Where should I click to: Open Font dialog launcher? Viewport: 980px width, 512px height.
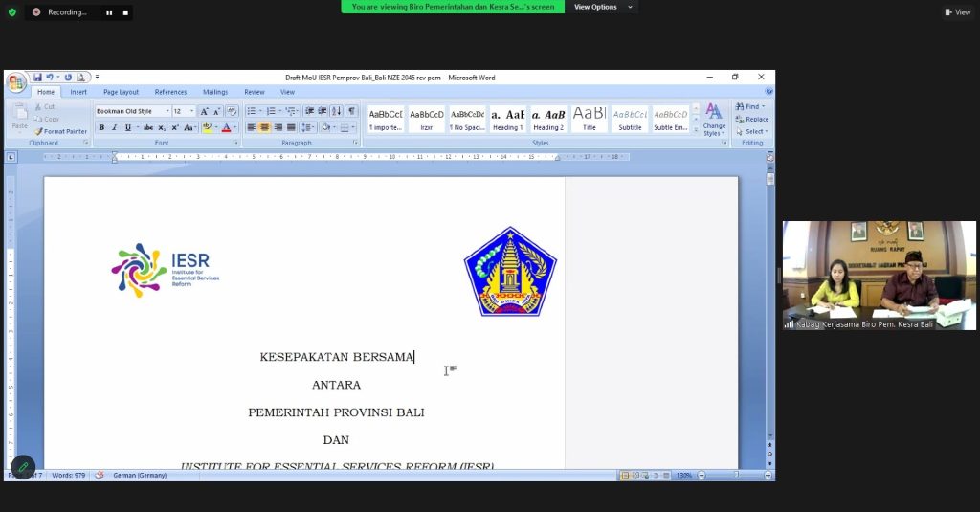click(x=235, y=143)
